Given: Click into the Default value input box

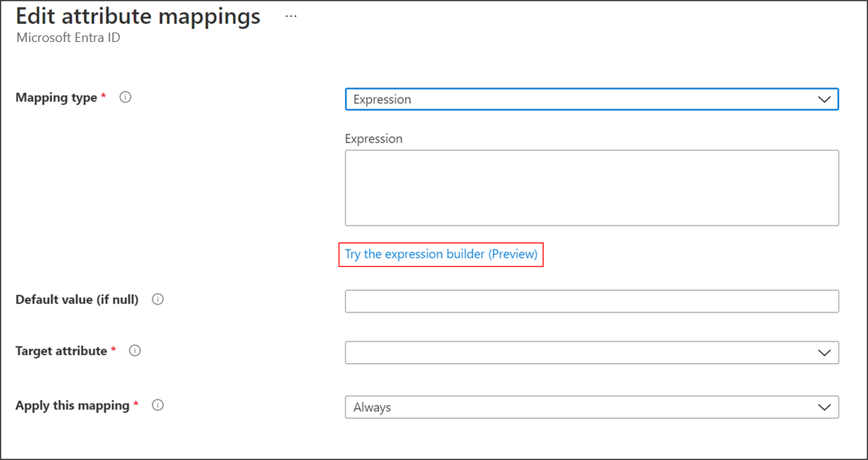Looking at the screenshot, I should coord(592,302).
